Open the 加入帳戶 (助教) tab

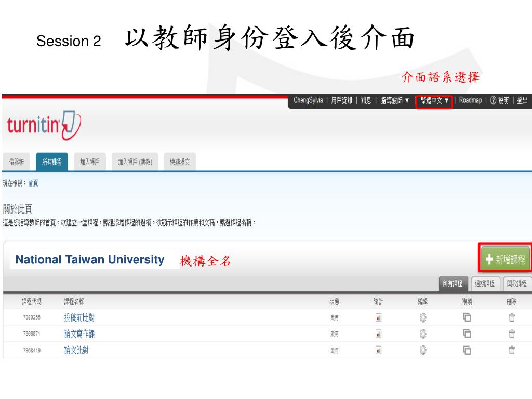point(135,162)
